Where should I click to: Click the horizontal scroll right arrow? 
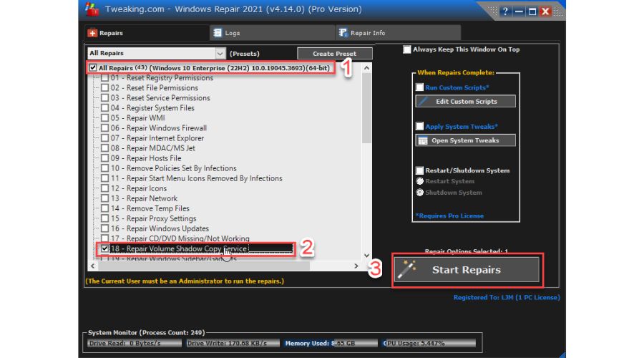coord(356,266)
